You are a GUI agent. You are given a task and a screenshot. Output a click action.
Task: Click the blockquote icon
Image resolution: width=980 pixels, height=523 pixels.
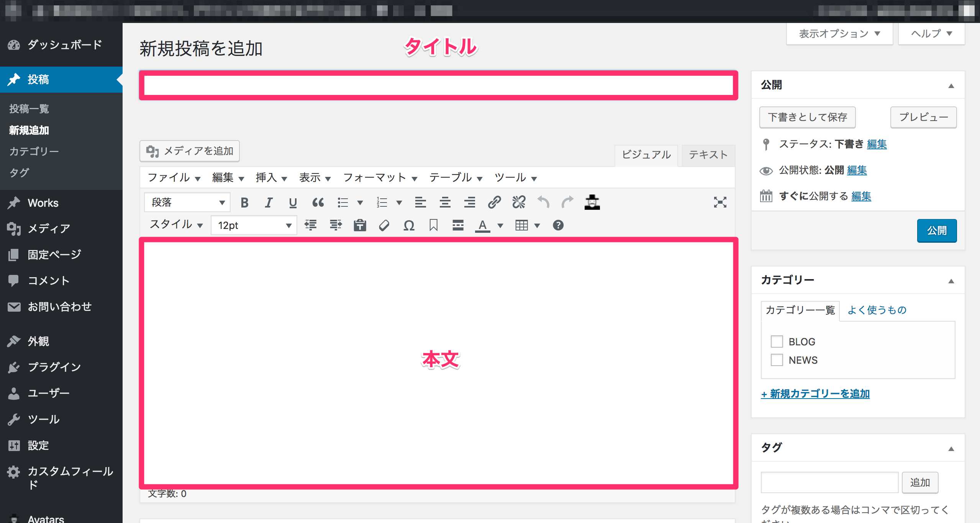[318, 202]
